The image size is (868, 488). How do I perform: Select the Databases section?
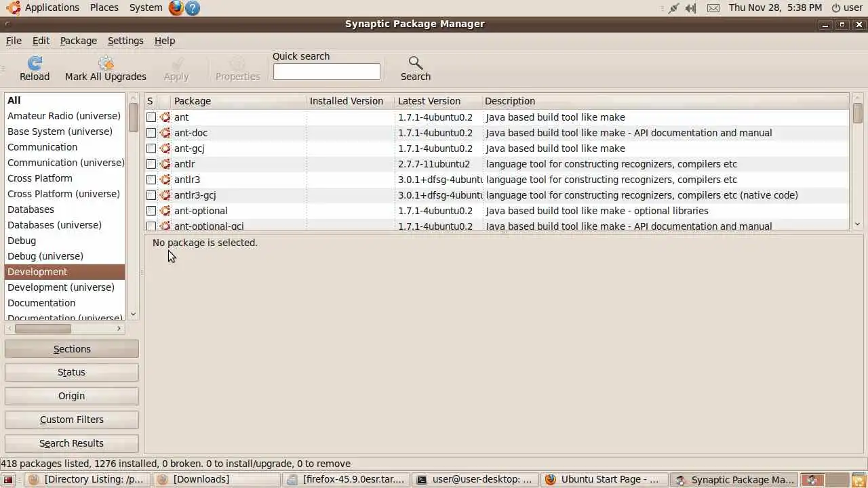64,209
